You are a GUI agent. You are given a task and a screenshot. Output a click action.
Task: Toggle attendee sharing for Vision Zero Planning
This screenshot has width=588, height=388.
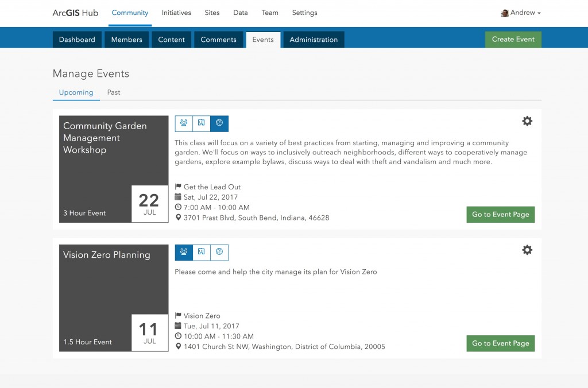pyautogui.click(x=183, y=253)
